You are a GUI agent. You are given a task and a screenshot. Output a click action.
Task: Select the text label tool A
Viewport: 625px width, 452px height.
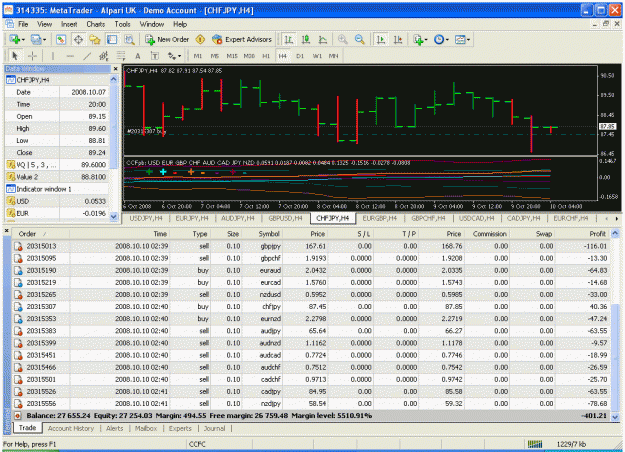click(138, 56)
